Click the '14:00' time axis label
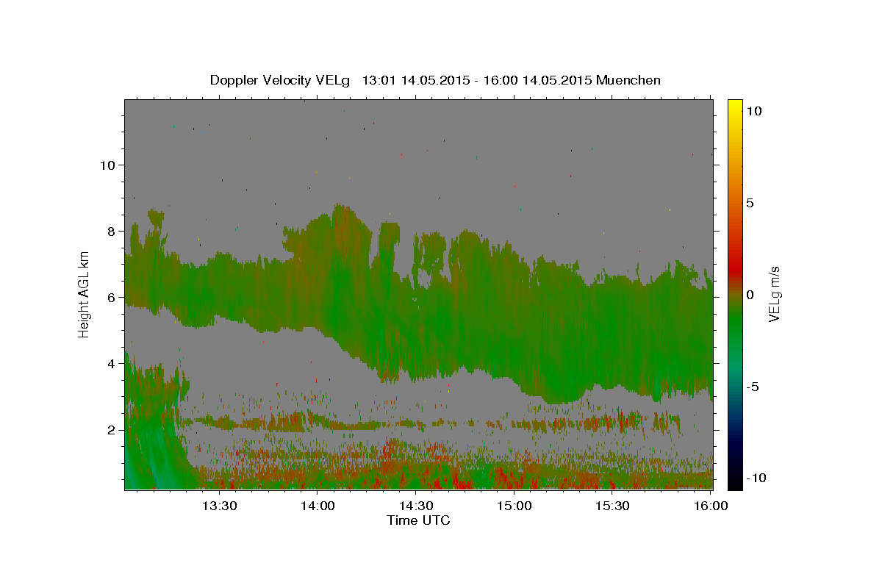 click(318, 506)
